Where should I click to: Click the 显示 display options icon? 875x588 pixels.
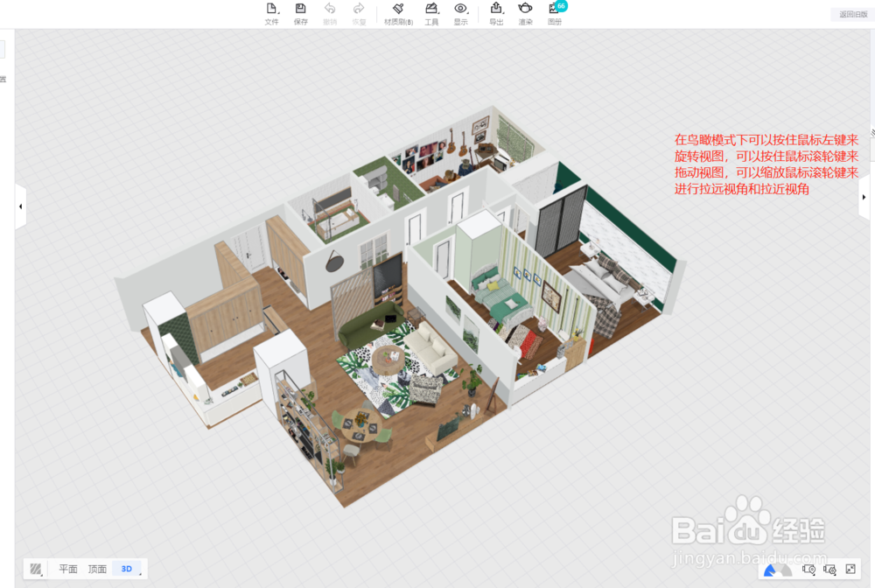coord(461,13)
